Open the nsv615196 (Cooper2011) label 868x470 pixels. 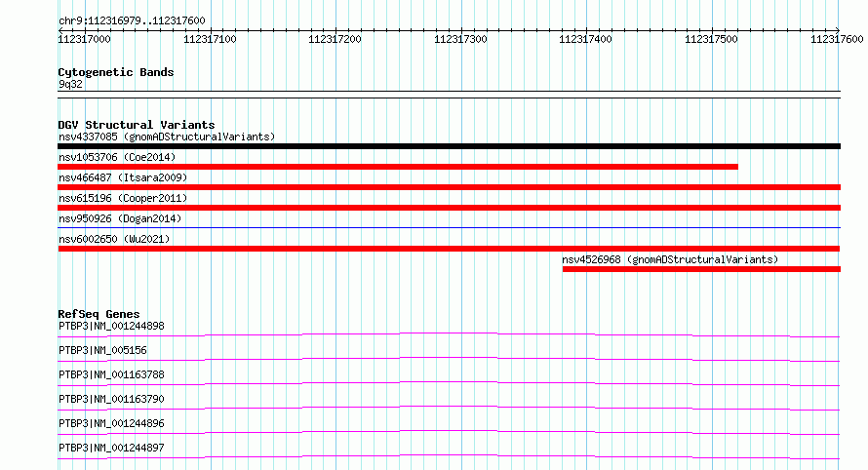click(x=123, y=198)
